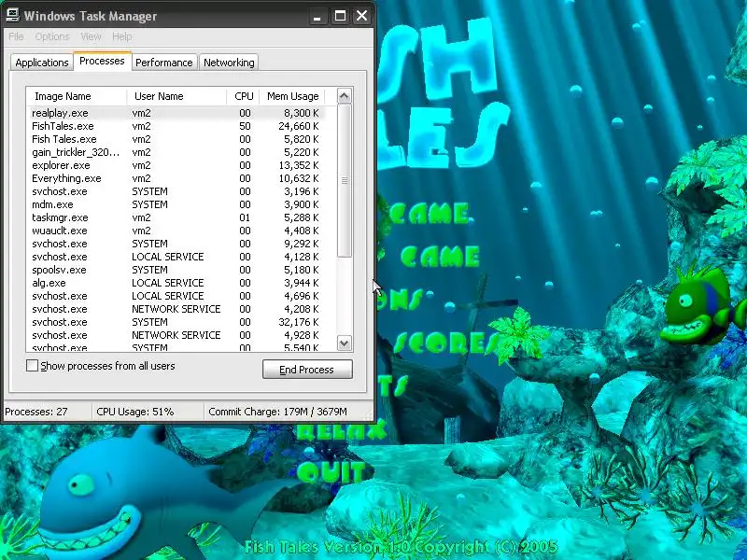This screenshot has width=747, height=560.
Task: Select the wuauclt.exe process
Action: [176, 231]
